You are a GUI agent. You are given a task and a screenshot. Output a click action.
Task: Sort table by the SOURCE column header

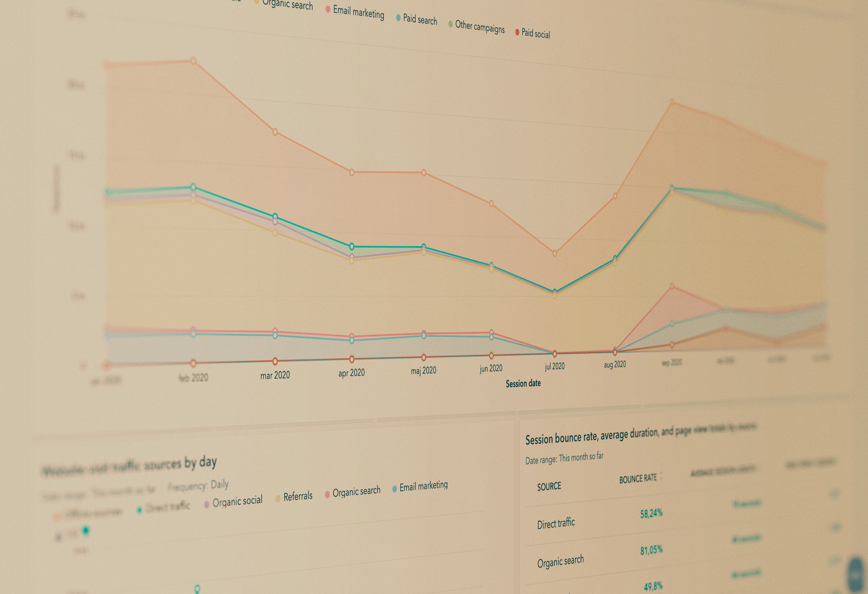pos(549,487)
